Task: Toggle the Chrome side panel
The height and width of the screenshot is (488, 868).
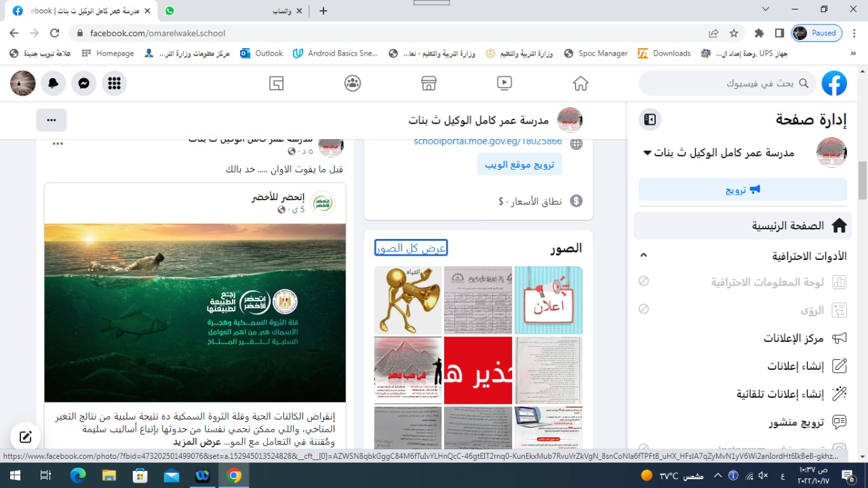Action: click(780, 33)
